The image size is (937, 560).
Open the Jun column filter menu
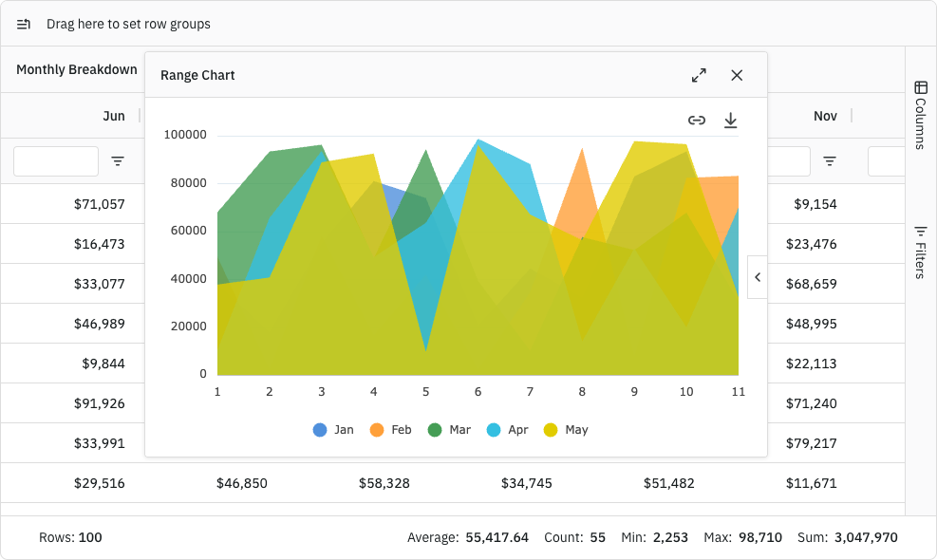[x=118, y=161]
